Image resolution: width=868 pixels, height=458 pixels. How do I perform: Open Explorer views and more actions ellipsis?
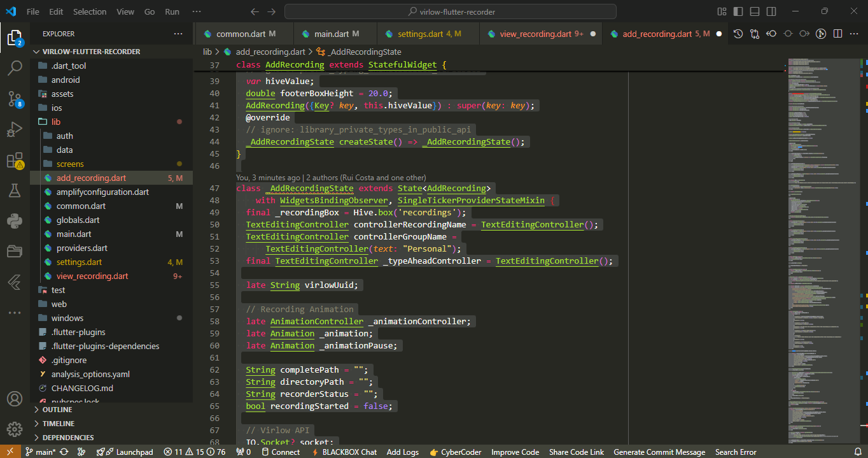point(178,34)
